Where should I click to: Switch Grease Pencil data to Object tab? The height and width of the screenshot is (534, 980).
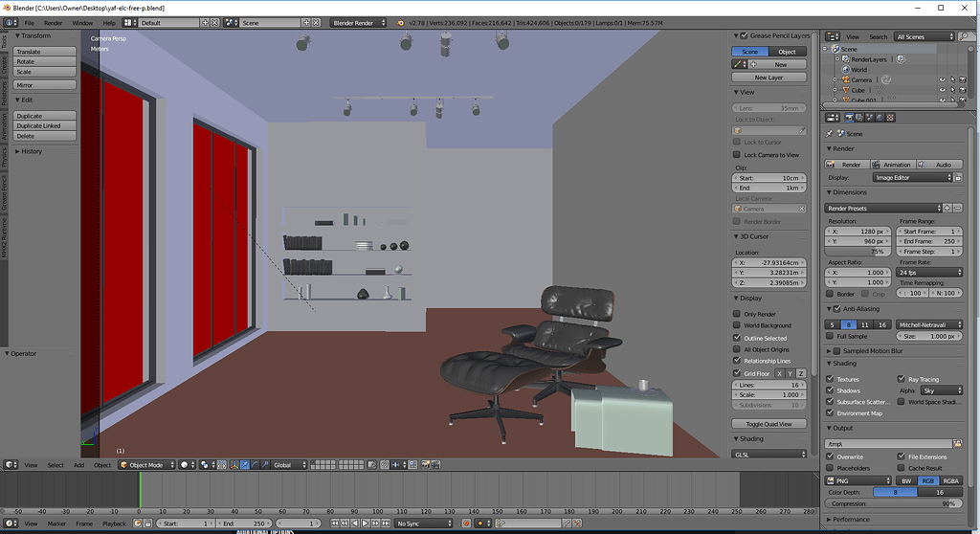(788, 52)
